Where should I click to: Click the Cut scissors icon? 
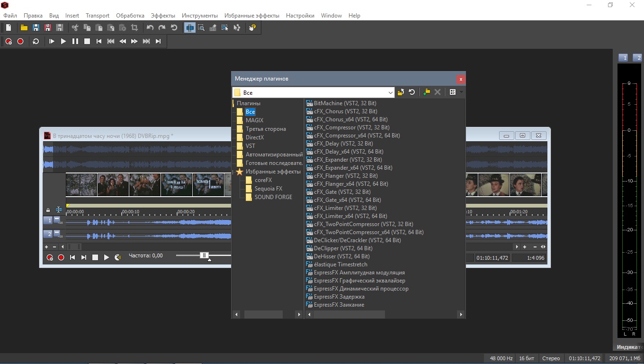click(x=75, y=28)
